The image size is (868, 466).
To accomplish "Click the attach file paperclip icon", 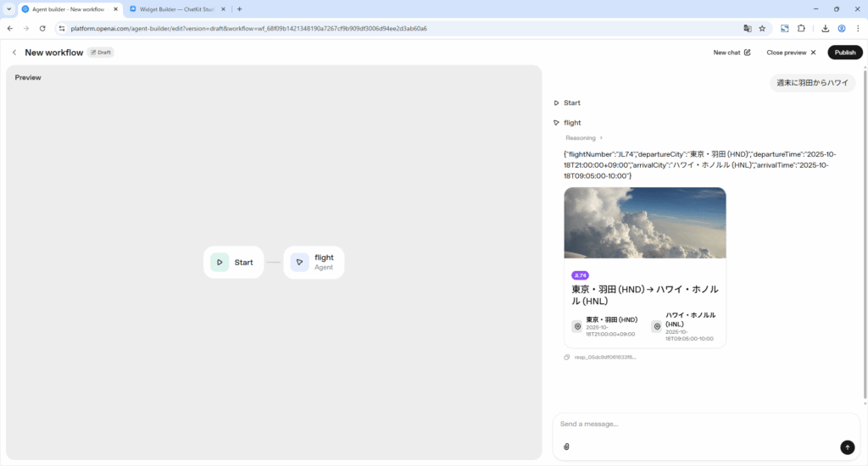I will click(566, 447).
